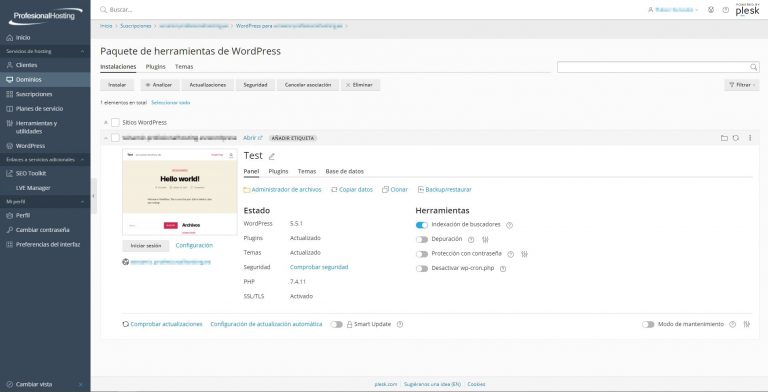This screenshot has height=392, width=768.
Task: Open the site folder icon in the row header
Action: (x=724, y=138)
